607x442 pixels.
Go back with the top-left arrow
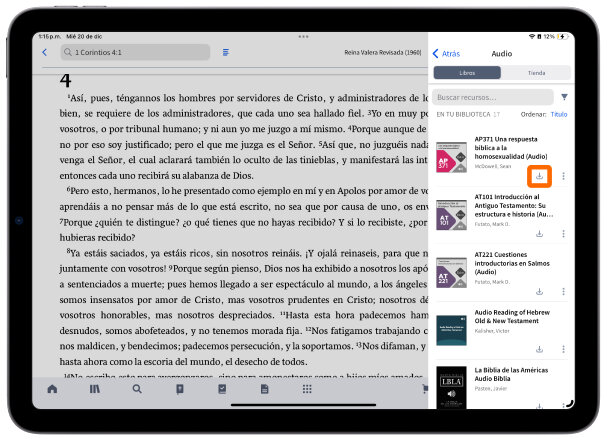point(45,52)
